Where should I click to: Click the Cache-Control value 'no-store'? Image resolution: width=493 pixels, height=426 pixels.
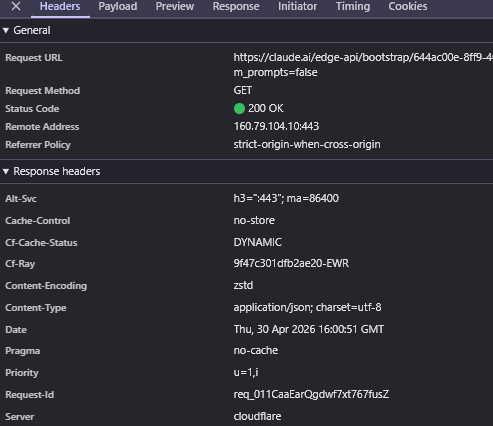(x=254, y=220)
